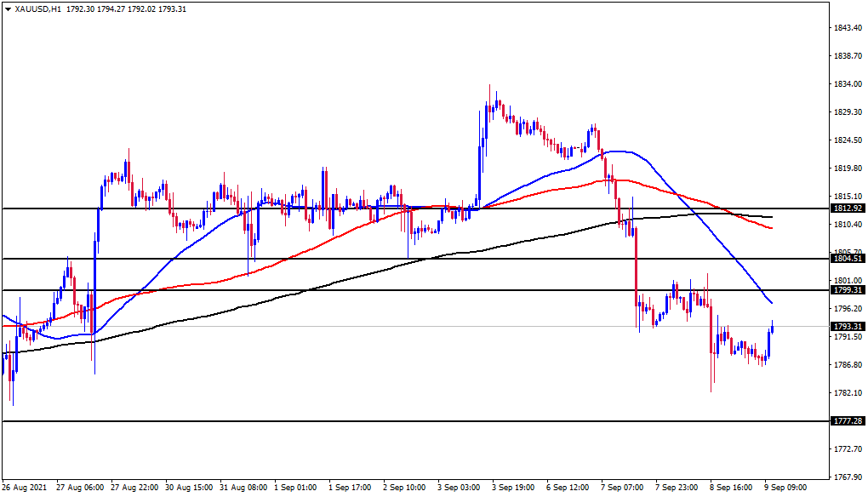Click the XAUUSD,H1 chart title text
The image size is (868, 497).
37,9
